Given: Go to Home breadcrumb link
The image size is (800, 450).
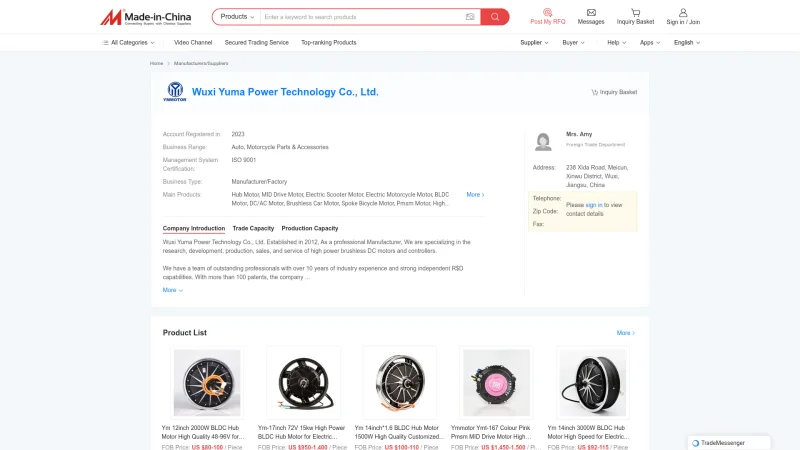Looking at the screenshot, I should 156,63.
